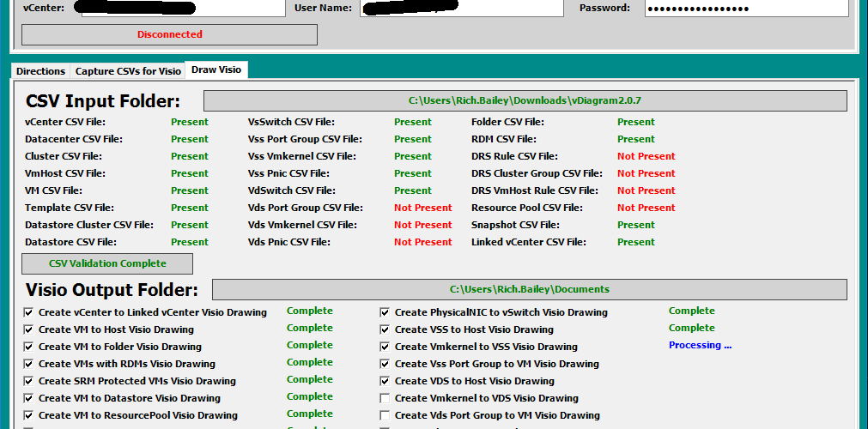Uncheck Create VM to Host Visio Drawing

tap(29, 329)
